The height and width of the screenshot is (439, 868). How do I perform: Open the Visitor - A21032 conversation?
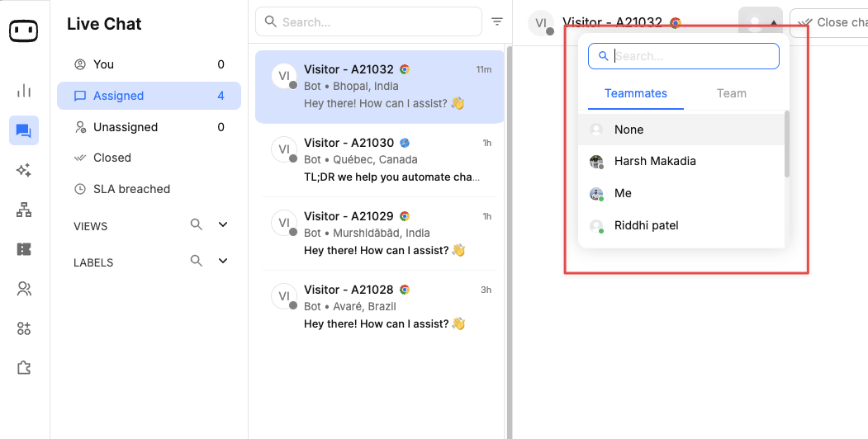380,87
